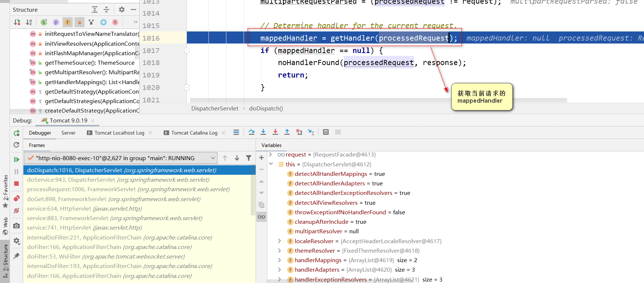Click New Watch plus icon

tap(261, 158)
